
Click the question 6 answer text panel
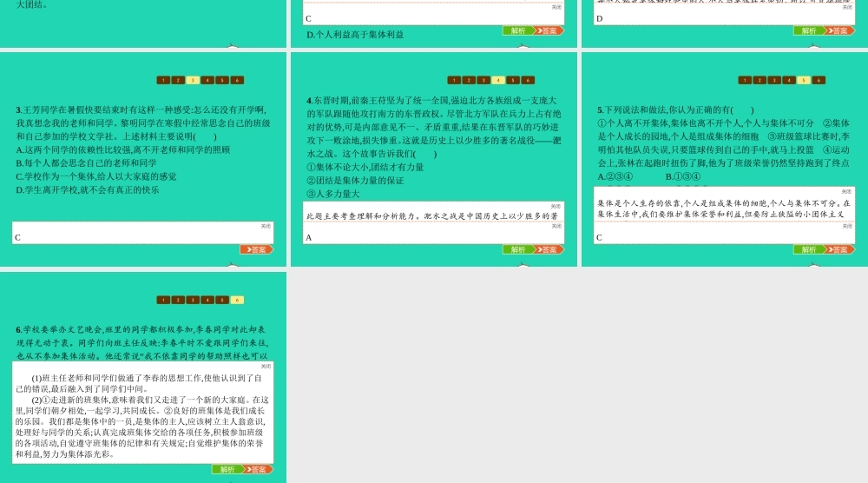143,413
